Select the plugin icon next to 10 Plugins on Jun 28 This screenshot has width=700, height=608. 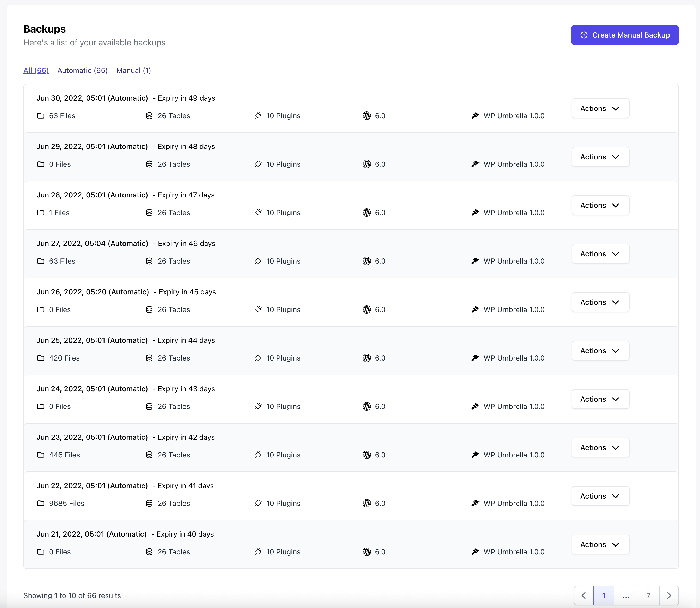(258, 212)
